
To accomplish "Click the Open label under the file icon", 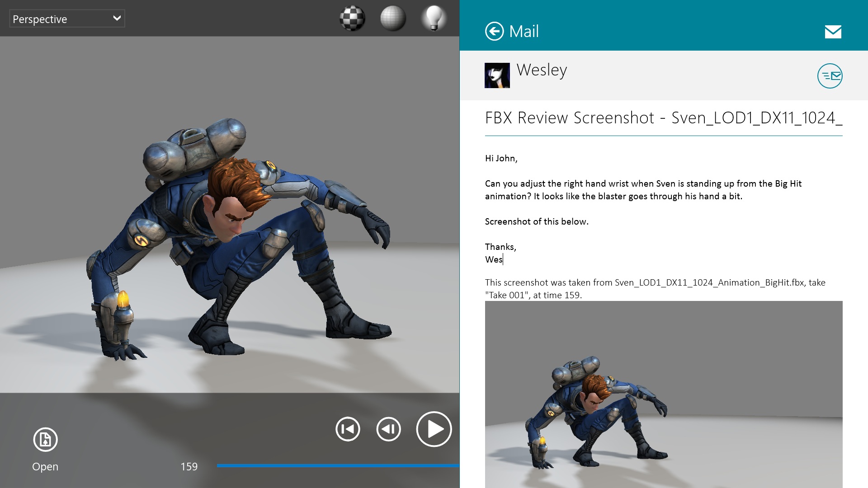I will click(45, 467).
